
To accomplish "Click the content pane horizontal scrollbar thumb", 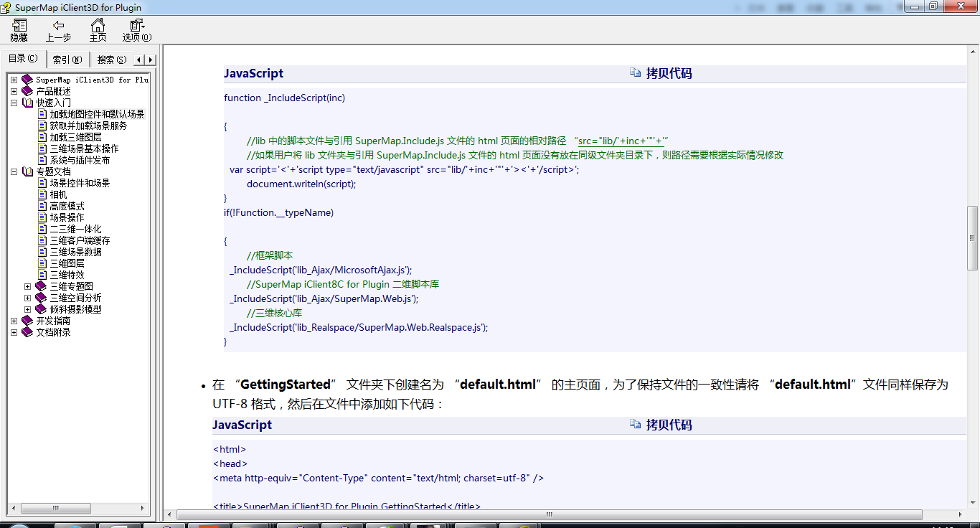I will [x=550, y=514].
